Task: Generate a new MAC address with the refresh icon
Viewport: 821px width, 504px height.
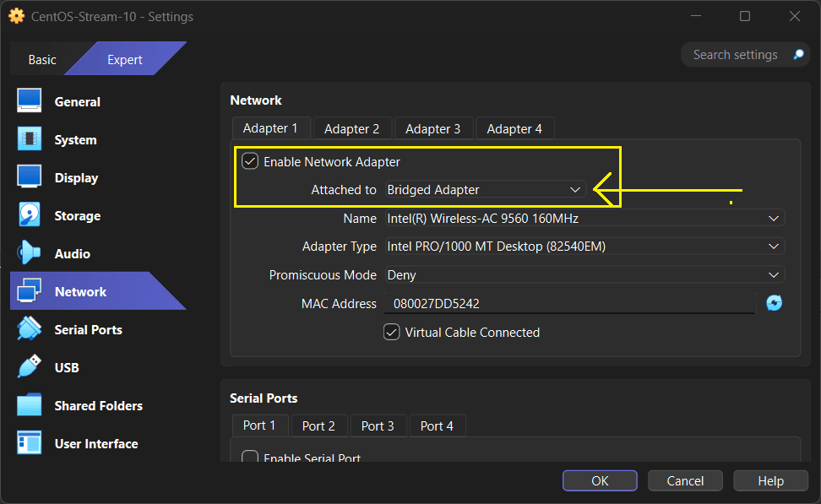Action: (774, 303)
